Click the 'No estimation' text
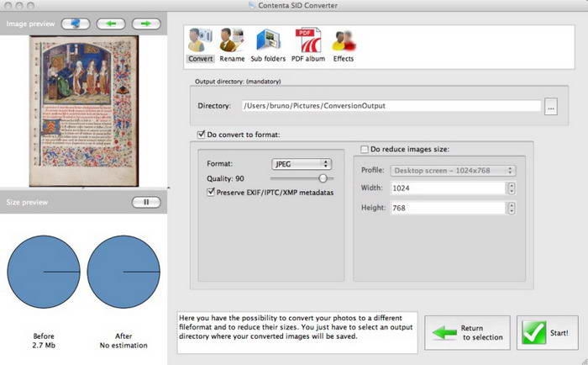The width and height of the screenshot is (588, 365). coord(123,346)
